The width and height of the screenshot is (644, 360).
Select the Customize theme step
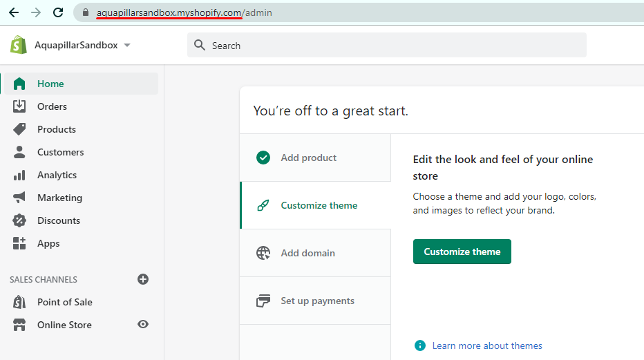coord(319,205)
